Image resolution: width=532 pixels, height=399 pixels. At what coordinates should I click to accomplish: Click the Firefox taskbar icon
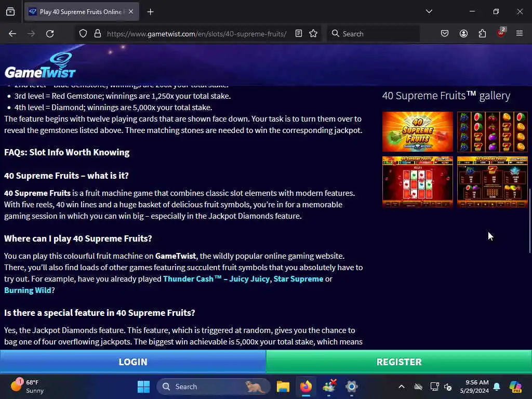point(306,387)
